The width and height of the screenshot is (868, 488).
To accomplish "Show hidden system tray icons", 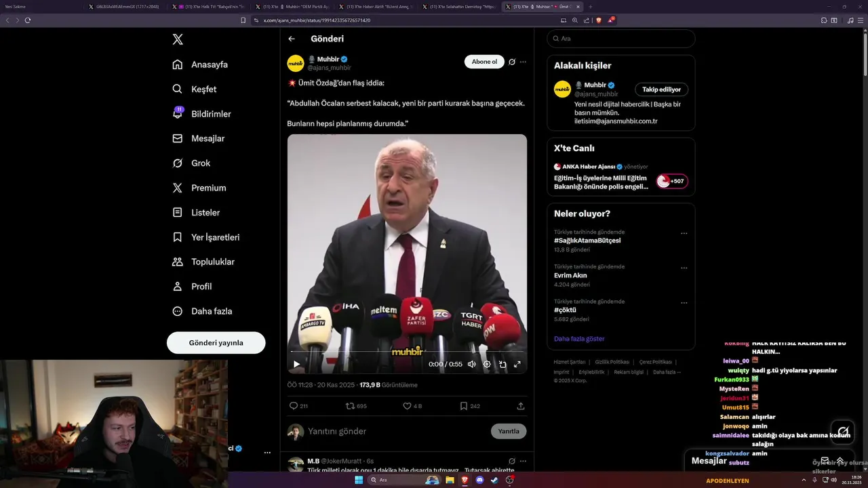I will 804,480.
